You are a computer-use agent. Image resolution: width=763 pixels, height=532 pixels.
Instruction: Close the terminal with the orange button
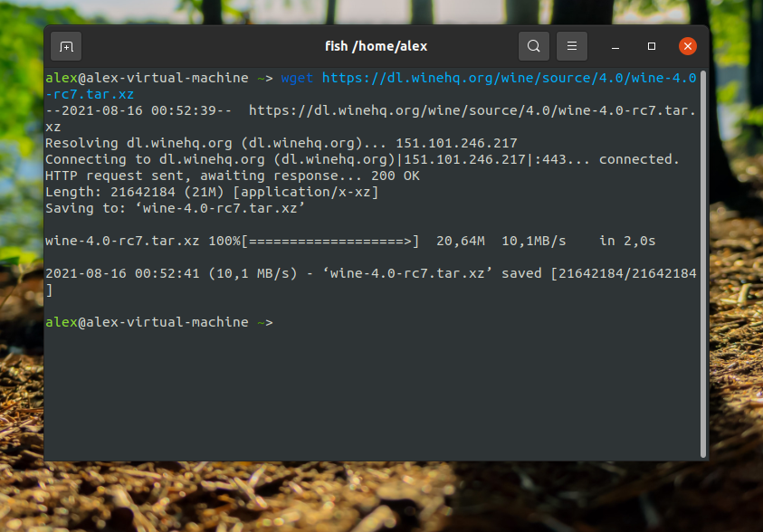tap(688, 46)
